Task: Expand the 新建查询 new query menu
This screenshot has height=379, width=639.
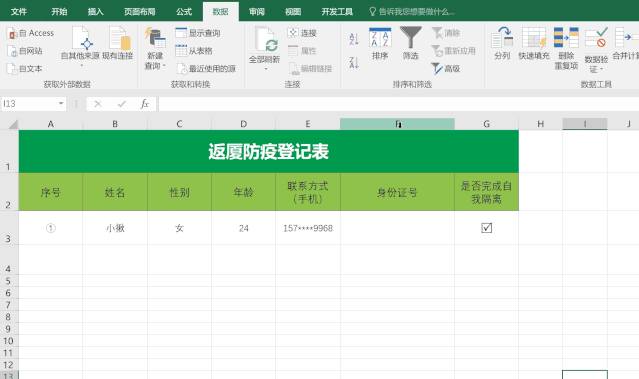Action: pyautogui.click(x=155, y=48)
